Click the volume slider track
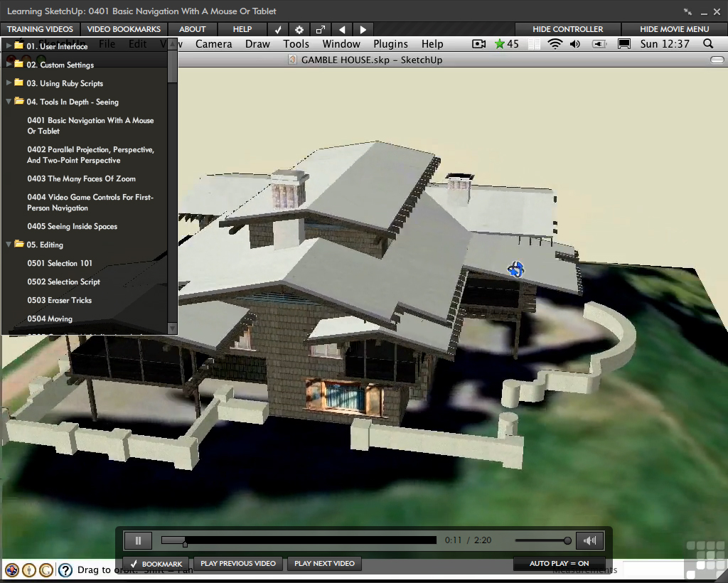The image size is (728, 583). tap(542, 540)
